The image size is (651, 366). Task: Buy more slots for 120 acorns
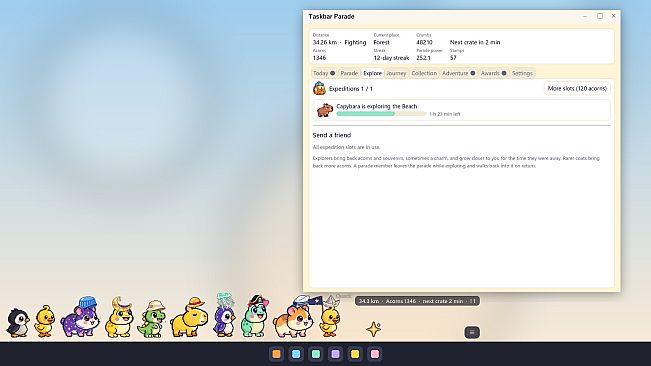tap(577, 88)
